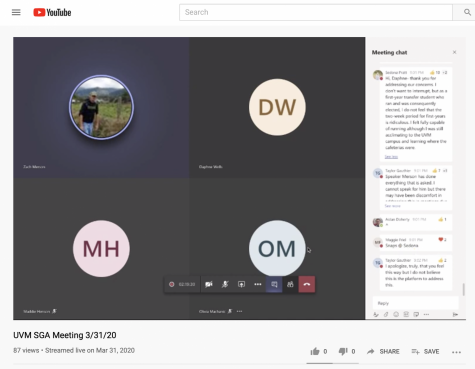Click the 'Snaps @ Sedona' message text

tap(402, 246)
